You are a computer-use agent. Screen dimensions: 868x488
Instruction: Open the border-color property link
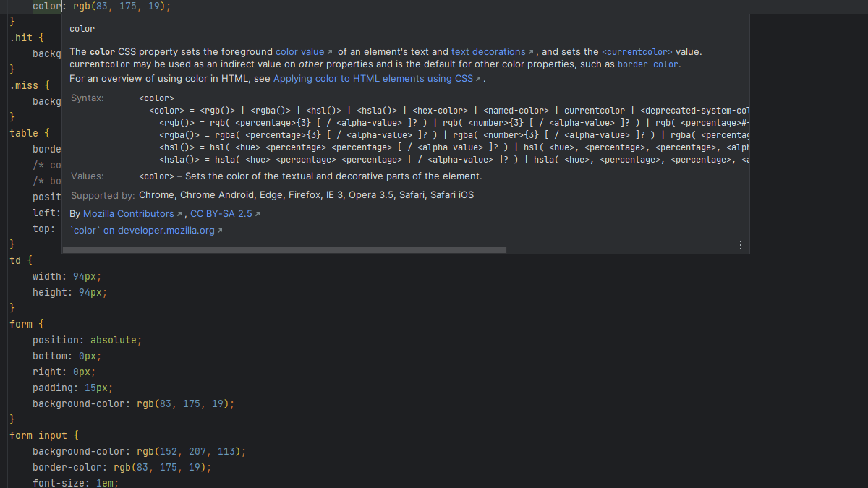tap(647, 64)
